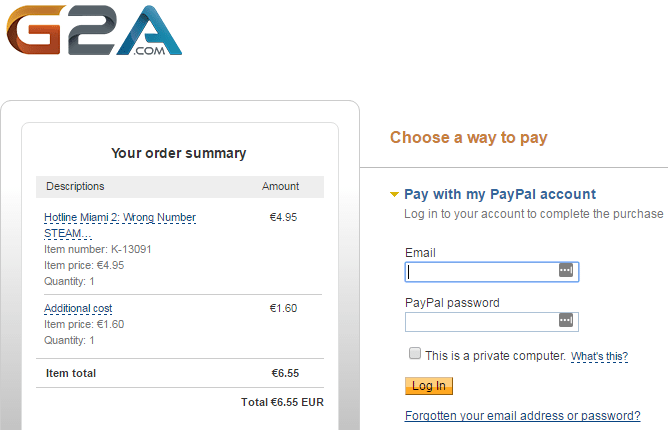Open the Hotline Miami 2: Wrong Number link

point(120,217)
